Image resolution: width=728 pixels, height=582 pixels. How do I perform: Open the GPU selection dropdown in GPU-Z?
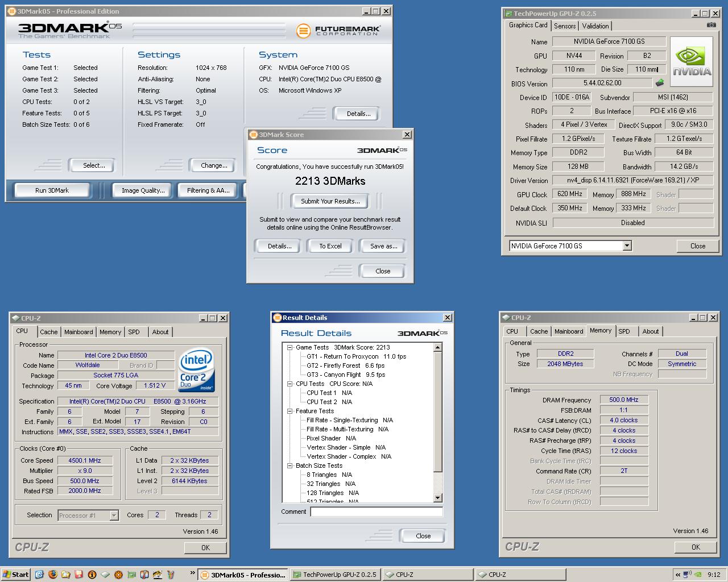click(627, 246)
